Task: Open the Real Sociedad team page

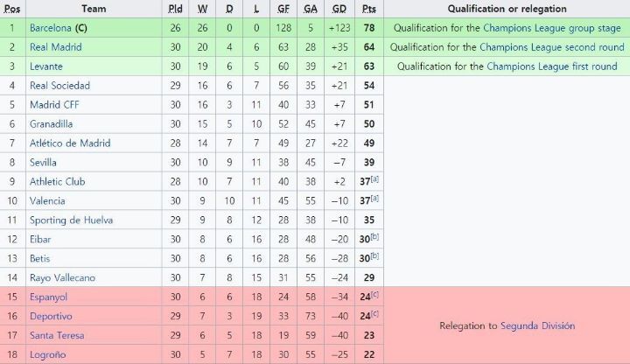Action: [59, 86]
